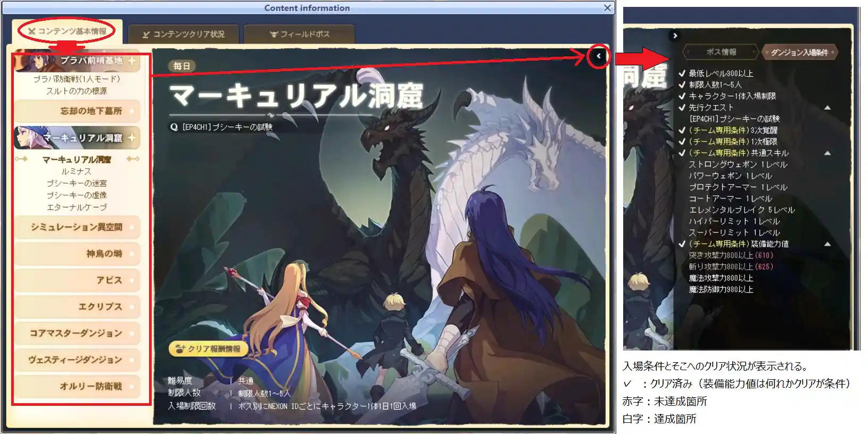Viewport: 868px width, 434px height.
Task: Select プシーキーの迷宮 in the list
Action: pyautogui.click(x=77, y=183)
